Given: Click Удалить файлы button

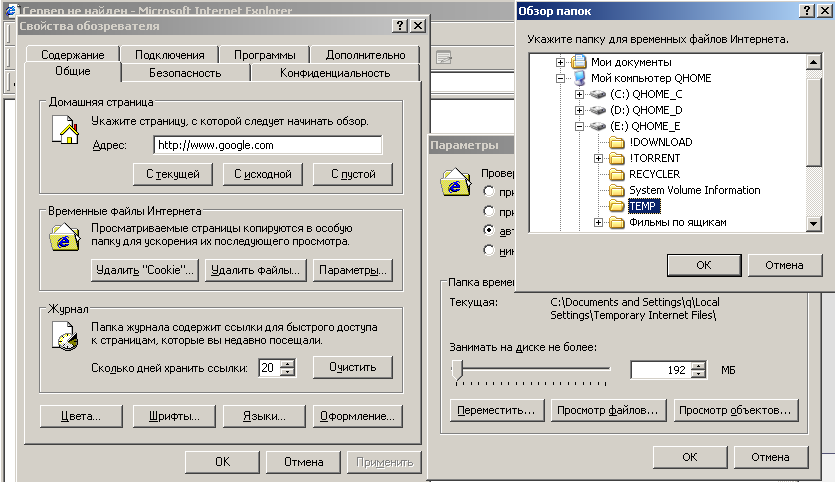Looking at the screenshot, I should pos(256,270).
